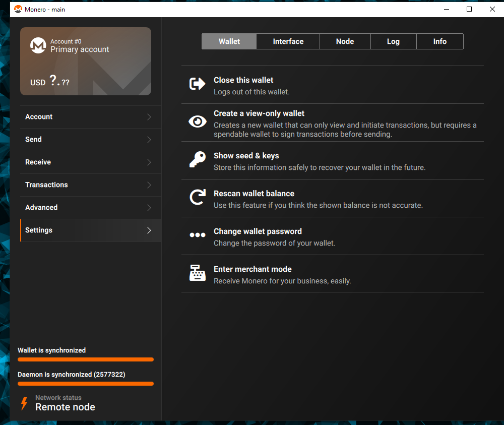Minimize the Monero window
This screenshot has width=504, height=425.
pyautogui.click(x=447, y=9)
